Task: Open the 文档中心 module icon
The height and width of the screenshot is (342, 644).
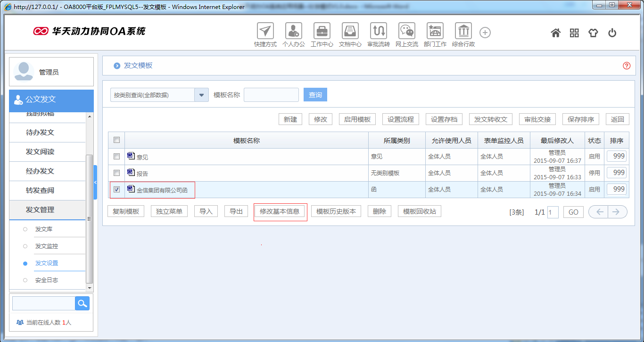Action: (x=350, y=32)
